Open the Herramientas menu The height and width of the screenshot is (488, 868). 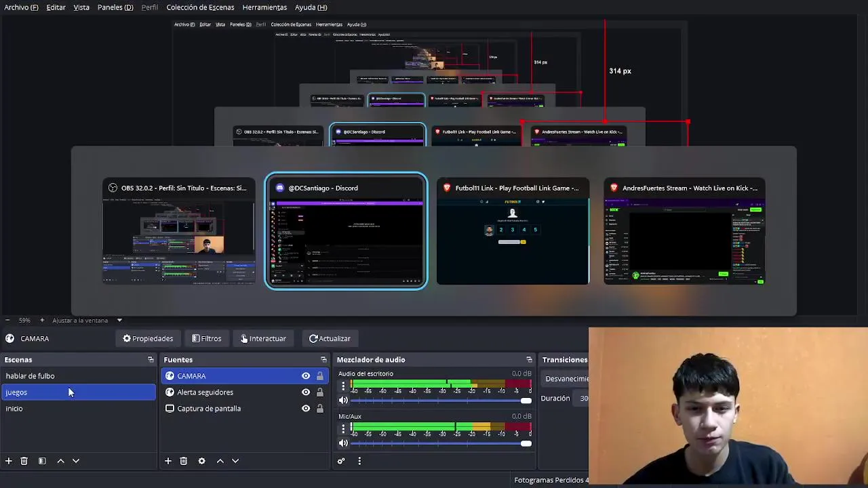pos(264,7)
